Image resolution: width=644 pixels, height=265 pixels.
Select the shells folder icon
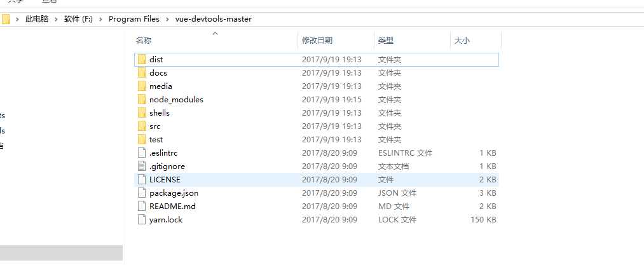pyautogui.click(x=142, y=112)
